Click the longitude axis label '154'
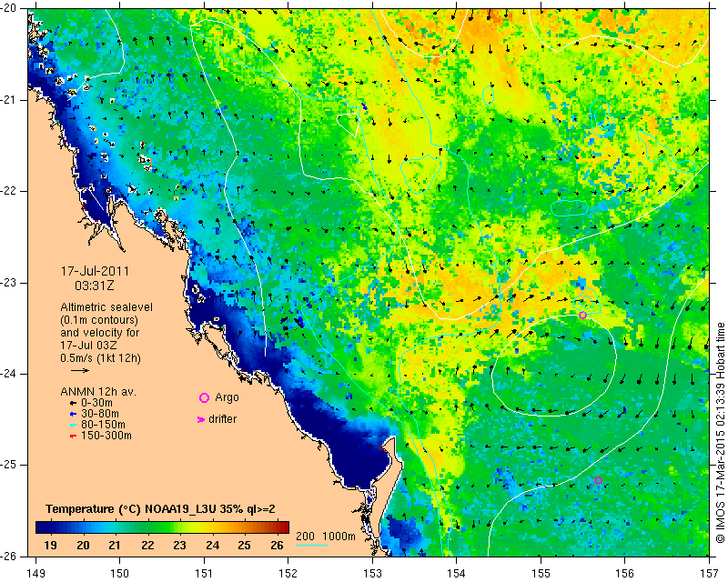728x582 pixels. [457, 574]
